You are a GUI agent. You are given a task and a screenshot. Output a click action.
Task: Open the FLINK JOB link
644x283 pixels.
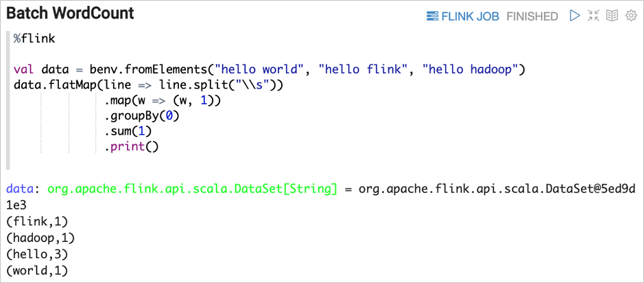(x=470, y=16)
